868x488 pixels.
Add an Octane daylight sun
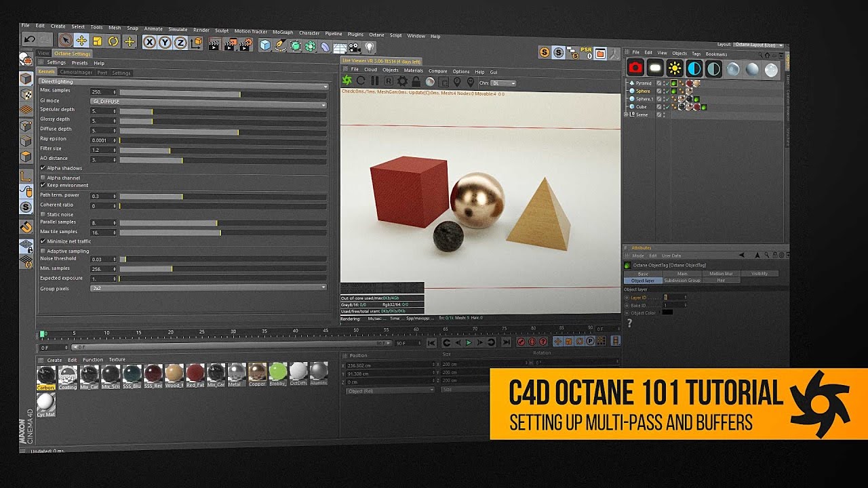coord(675,68)
